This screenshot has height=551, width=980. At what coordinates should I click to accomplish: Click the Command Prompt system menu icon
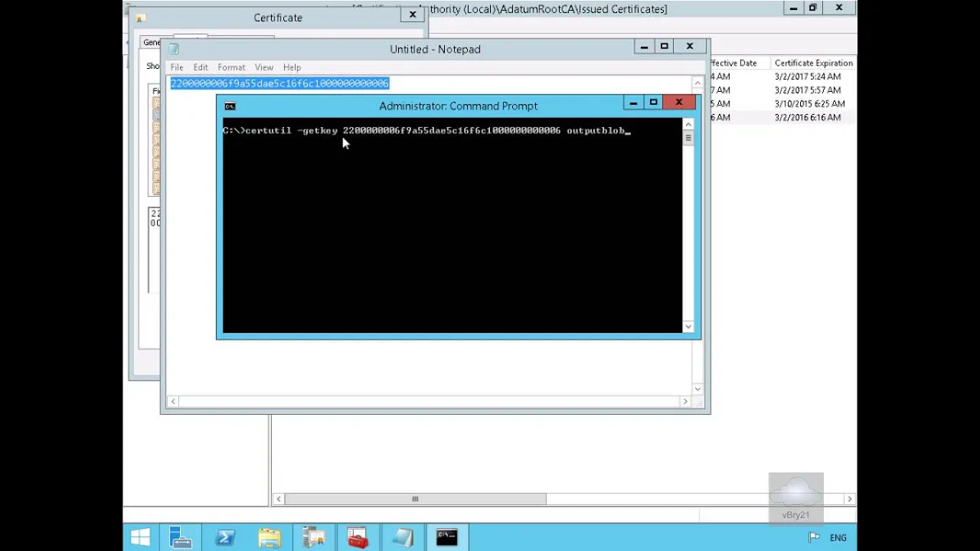click(x=230, y=106)
